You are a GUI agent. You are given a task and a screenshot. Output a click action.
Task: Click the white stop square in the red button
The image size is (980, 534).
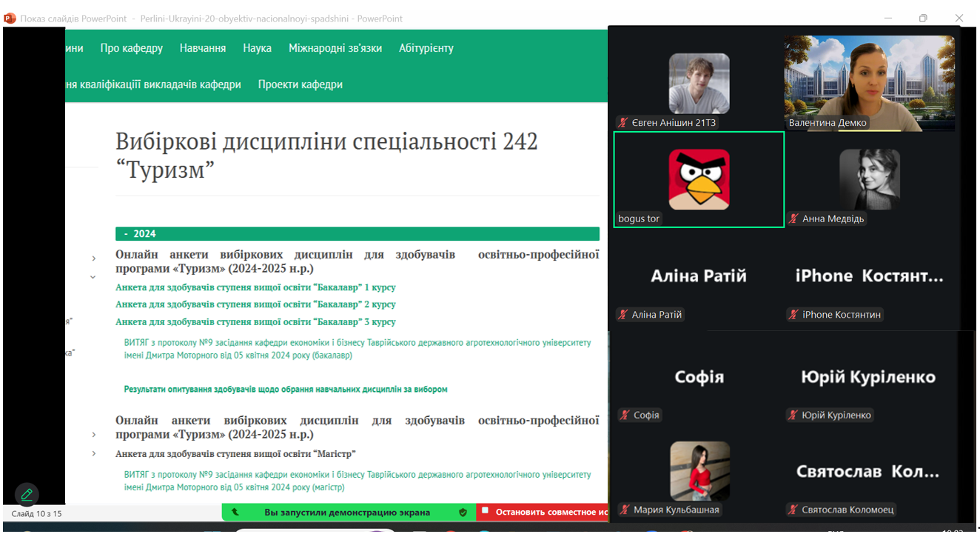(x=485, y=511)
